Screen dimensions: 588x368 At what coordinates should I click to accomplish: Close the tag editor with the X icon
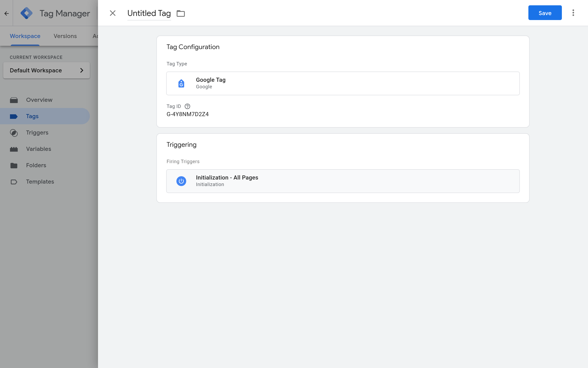coord(112,13)
